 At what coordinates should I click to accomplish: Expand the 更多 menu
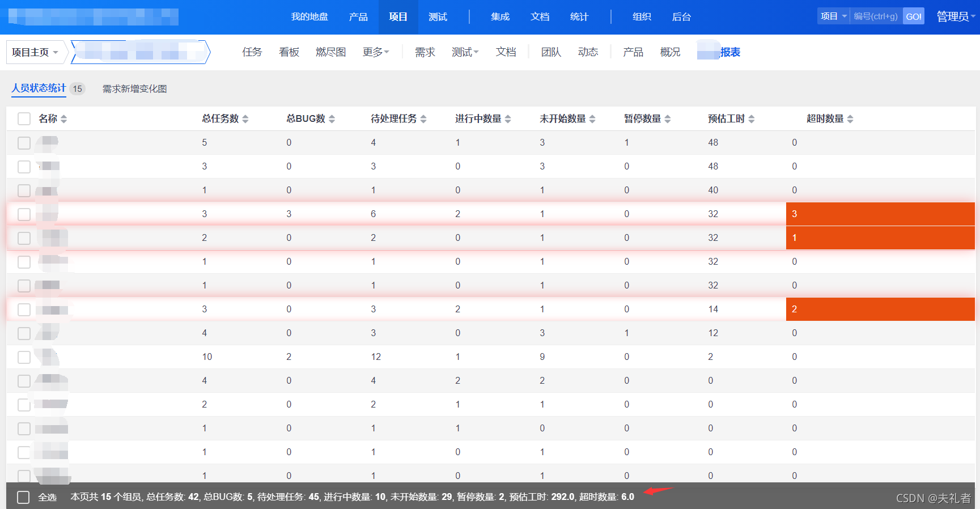click(376, 52)
